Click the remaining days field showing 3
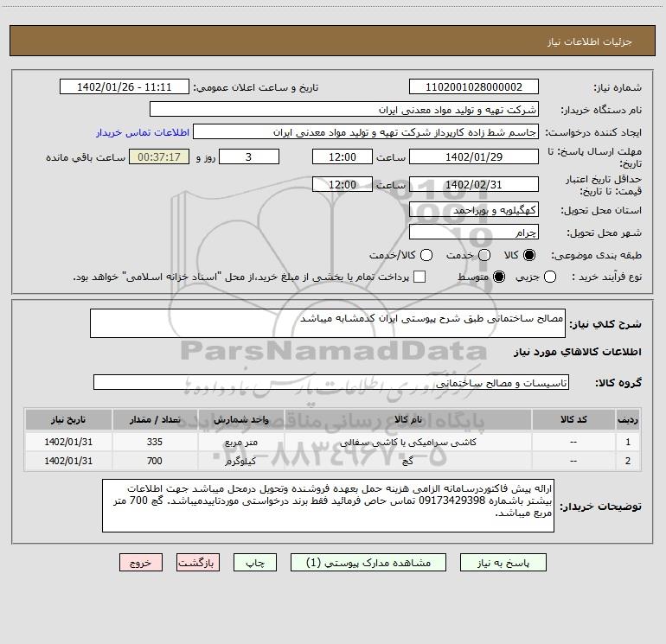 point(249,156)
